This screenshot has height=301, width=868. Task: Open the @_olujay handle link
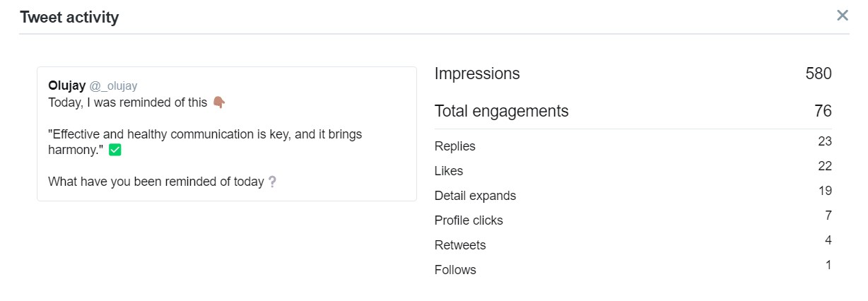pos(114,86)
